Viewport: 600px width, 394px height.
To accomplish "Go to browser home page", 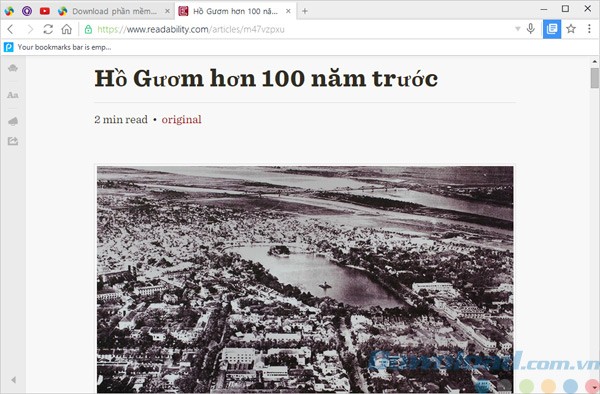I will 67,29.
